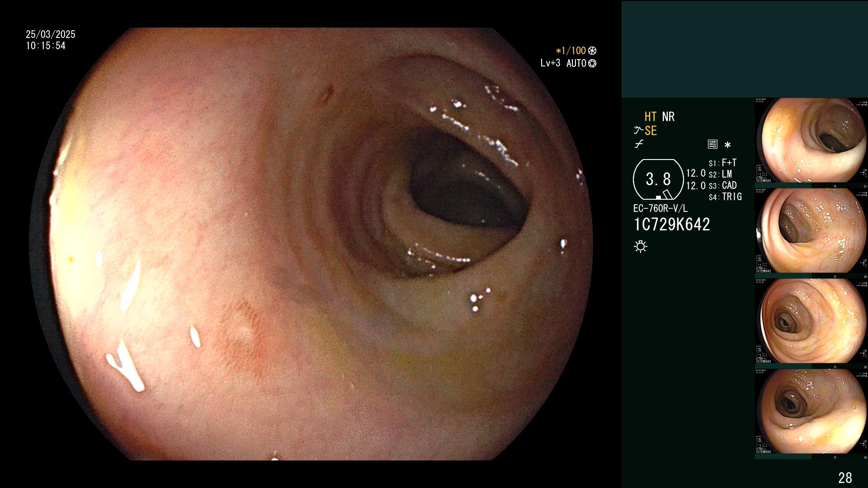This screenshot has height=488, width=868.
Task: Click the scope diameter 3.8 diagram
Action: pyautogui.click(x=658, y=179)
